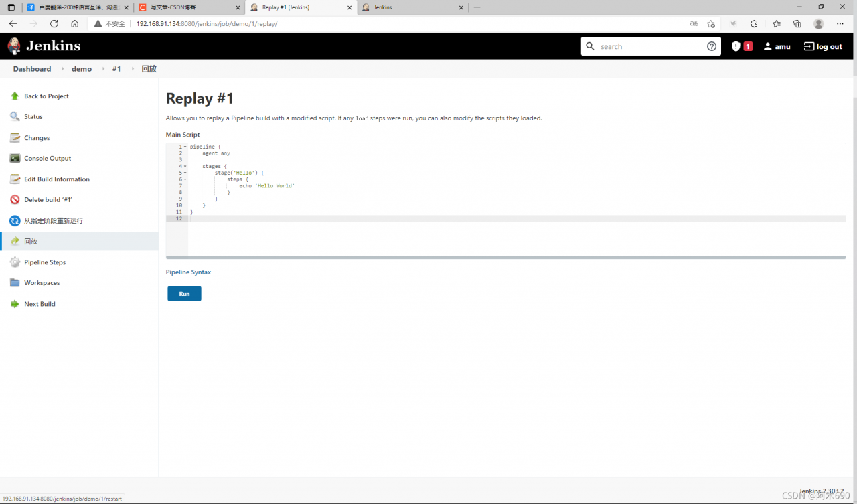The height and width of the screenshot is (504, 857).
Task: Open the Pipeline Syntax link
Action: [x=188, y=272]
